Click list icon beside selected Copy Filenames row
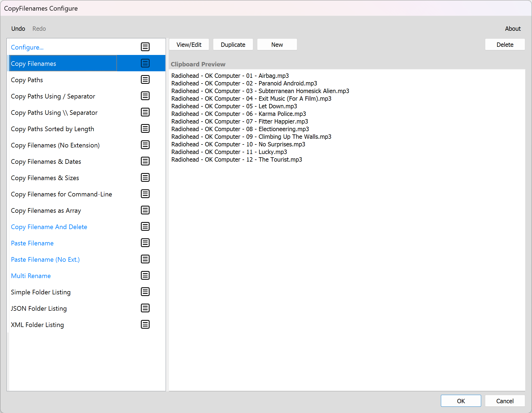This screenshot has width=532, height=413. pos(145,63)
